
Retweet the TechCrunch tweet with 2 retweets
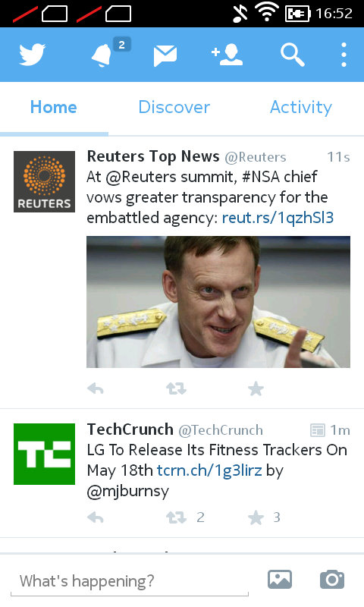pos(185,517)
